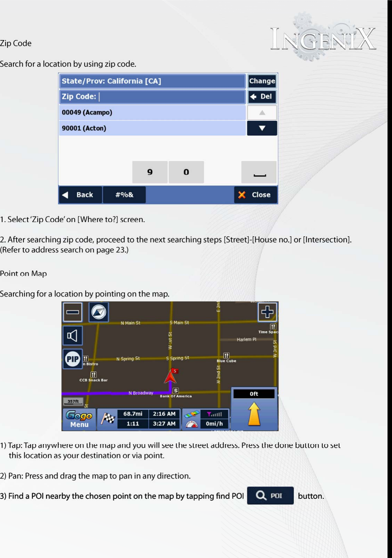Zoom out the map with minus icon

(72, 312)
